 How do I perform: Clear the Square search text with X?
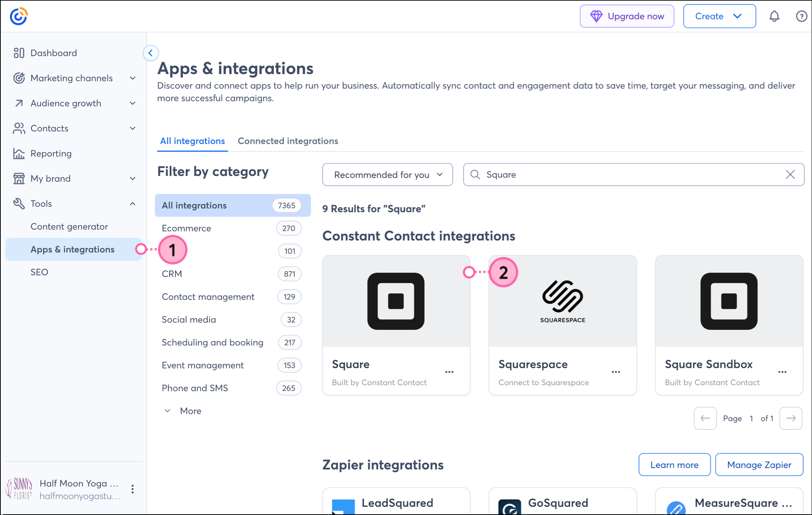[x=790, y=174]
